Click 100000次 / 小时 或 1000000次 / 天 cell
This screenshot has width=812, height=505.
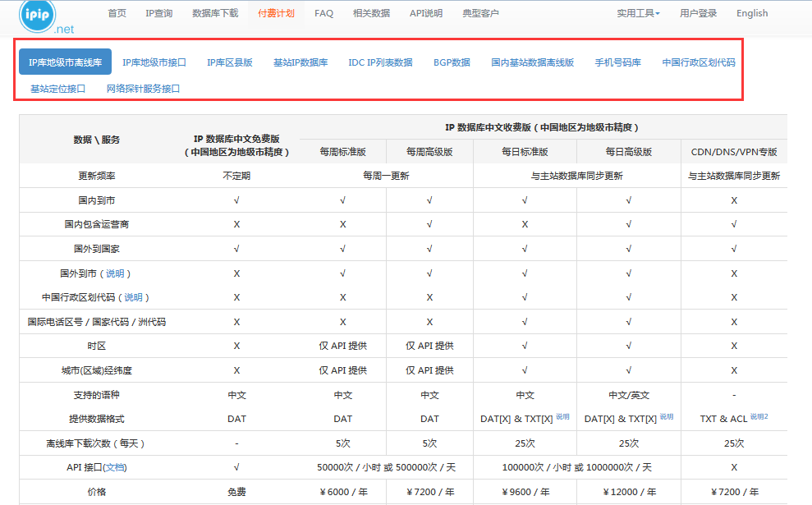coord(577,467)
